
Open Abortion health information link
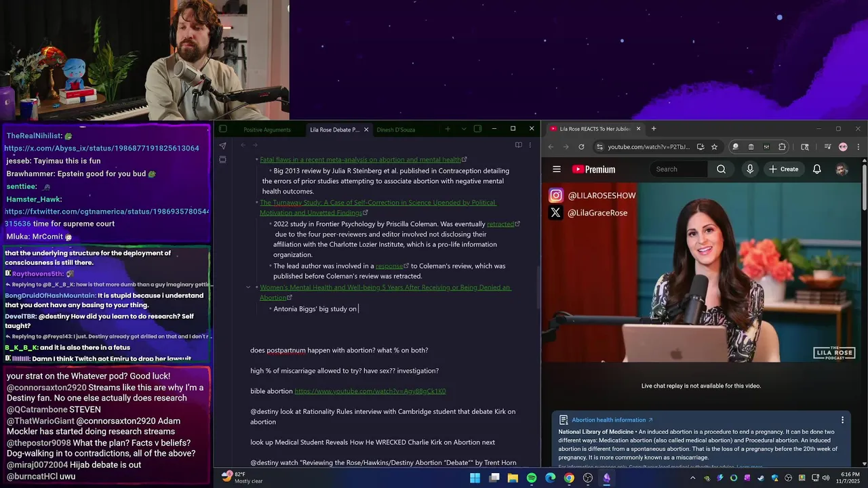pos(612,420)
